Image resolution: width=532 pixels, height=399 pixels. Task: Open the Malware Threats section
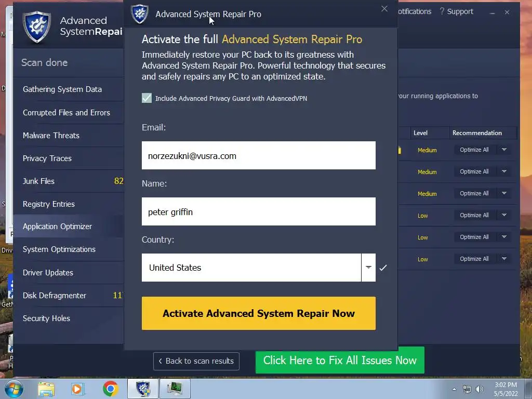pyautogui.click(x=69, y=136)
